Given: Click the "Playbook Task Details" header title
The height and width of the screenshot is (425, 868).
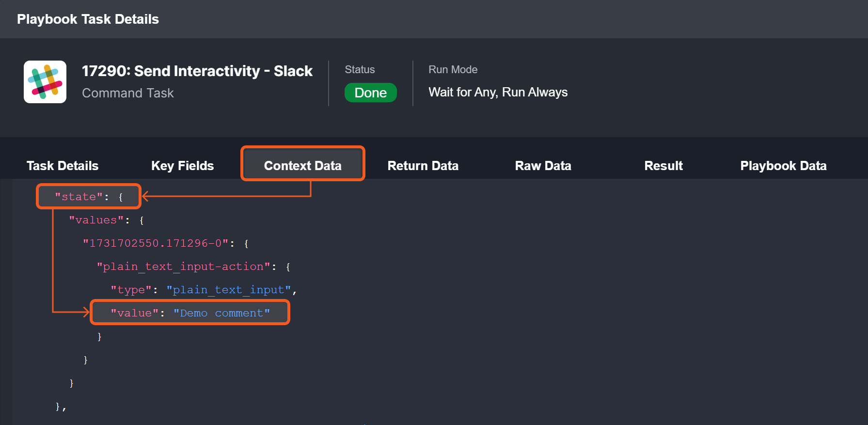Looking at the screenshot, I should click(x=88, y=19).
